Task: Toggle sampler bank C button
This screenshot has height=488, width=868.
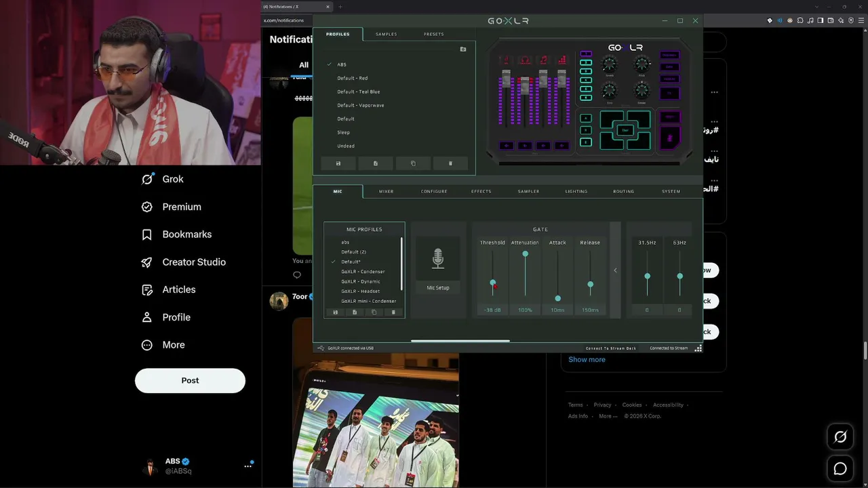Action: pyautogui.click(x=587, y=142)
